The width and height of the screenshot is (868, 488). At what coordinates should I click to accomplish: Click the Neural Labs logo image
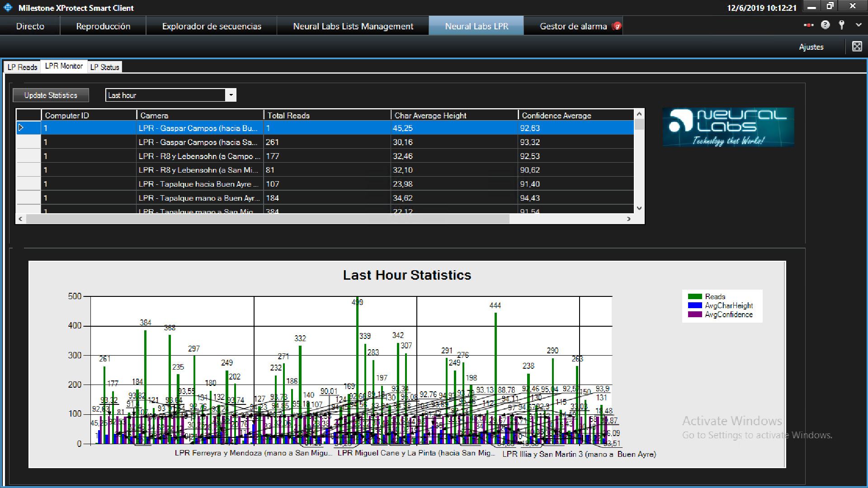[x=728, y=127]
